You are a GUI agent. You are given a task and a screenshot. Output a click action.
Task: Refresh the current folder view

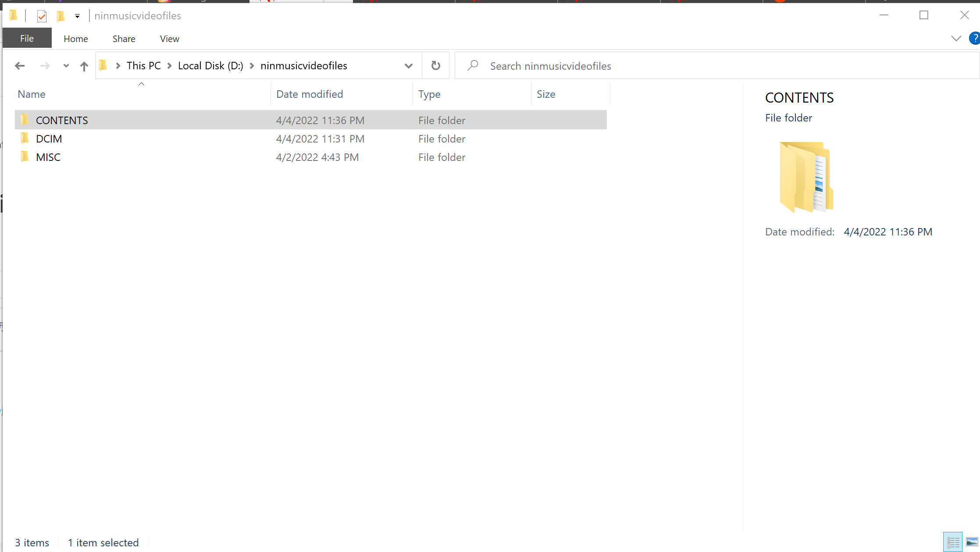(435, 65)
